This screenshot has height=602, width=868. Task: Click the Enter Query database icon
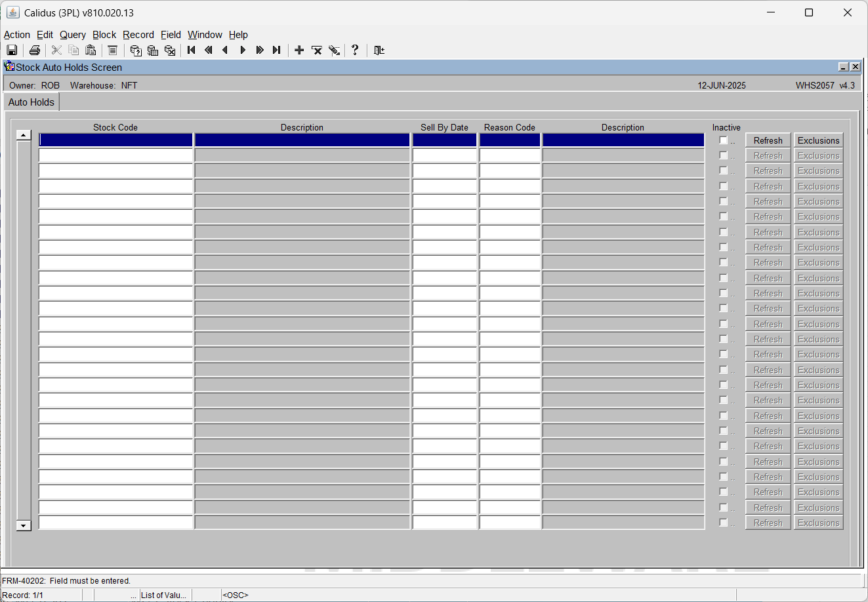coord(136,50)
